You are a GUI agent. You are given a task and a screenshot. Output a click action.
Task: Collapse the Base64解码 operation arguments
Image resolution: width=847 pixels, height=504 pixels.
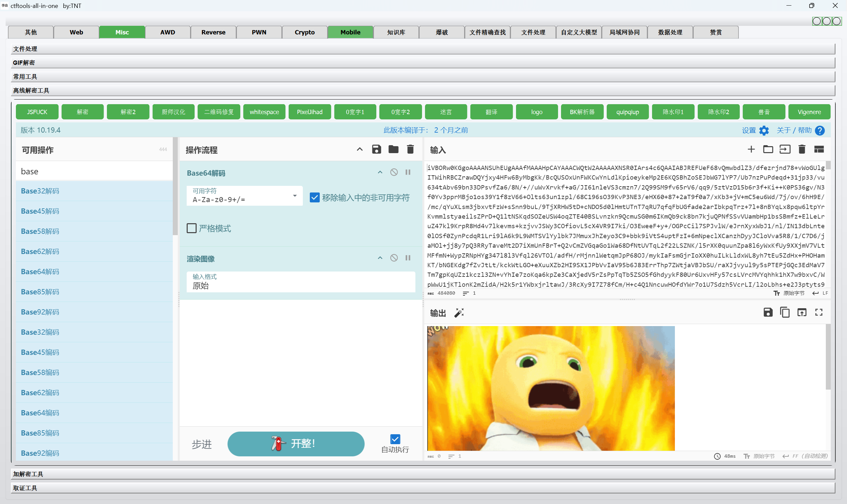(x=380, y=172)
